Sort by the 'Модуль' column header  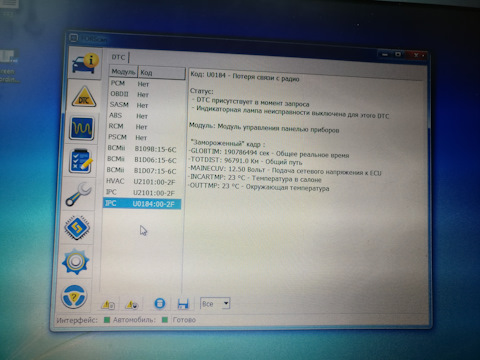(x=123, y=72)
